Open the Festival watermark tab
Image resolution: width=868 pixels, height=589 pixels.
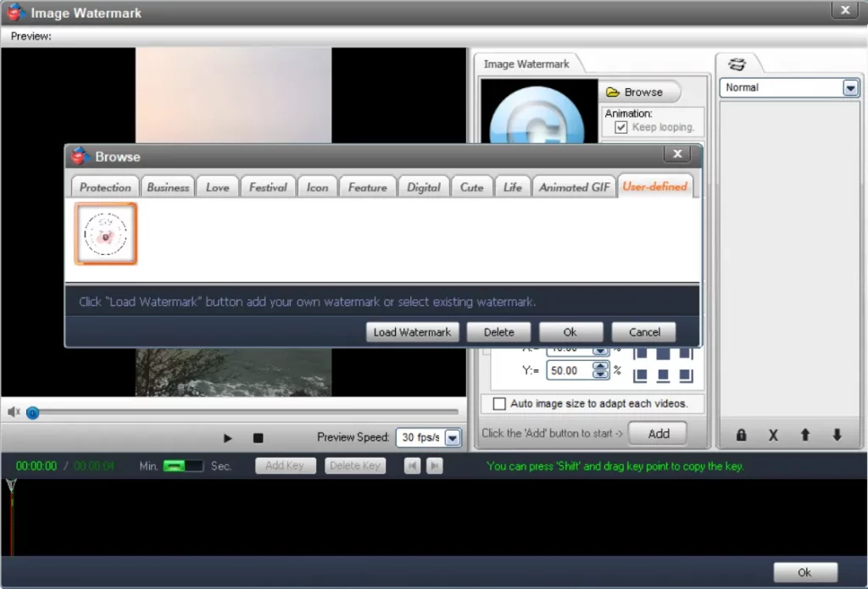coord(268,187)
